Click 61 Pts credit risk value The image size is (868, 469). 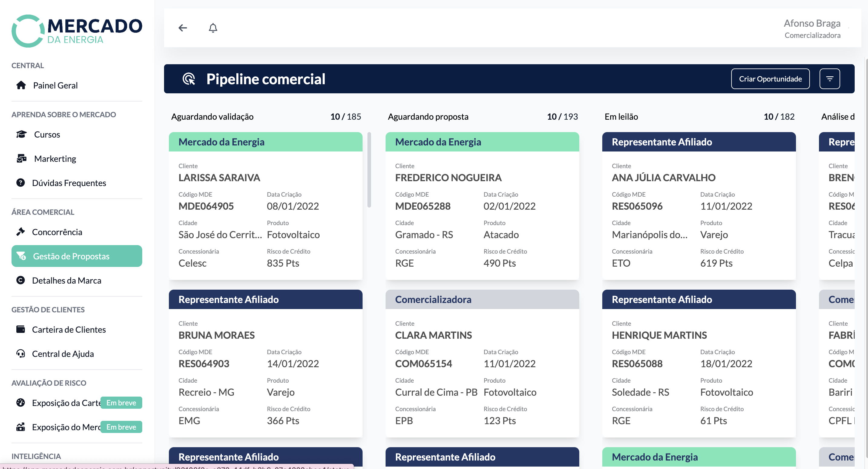pos(713,421)
